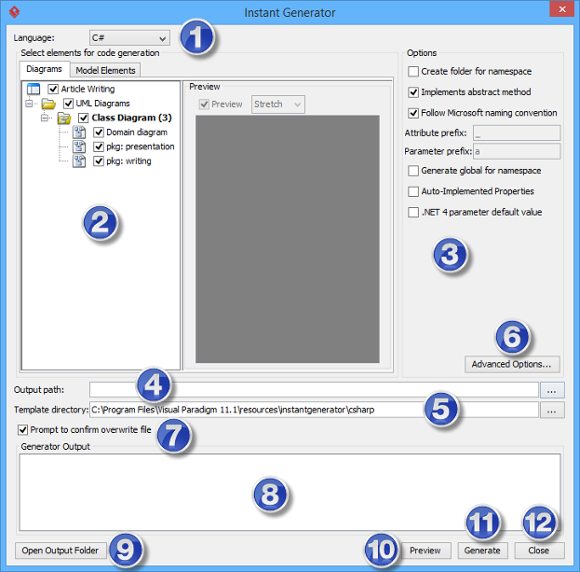Click the Attribute prefix field
Image resolution: width=580 pixels, height=572 pixels.
pyautogui.click(x=517, y=133)
